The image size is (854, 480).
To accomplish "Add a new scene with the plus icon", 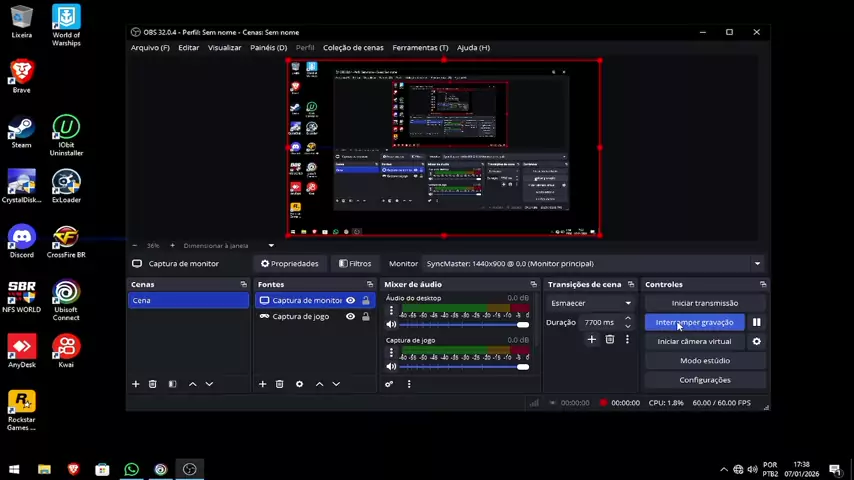I will (x=136, y=384).
